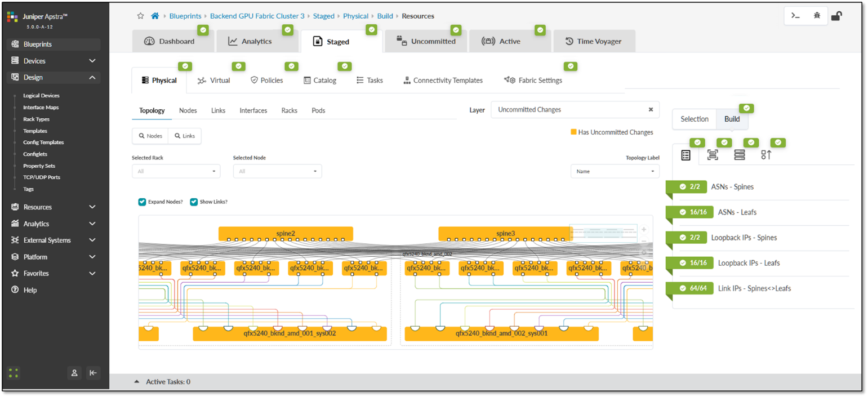This screenshot has height=397, width=868.
Task: Collapse the sidebar with arrow icon
Action: [94, 373]
